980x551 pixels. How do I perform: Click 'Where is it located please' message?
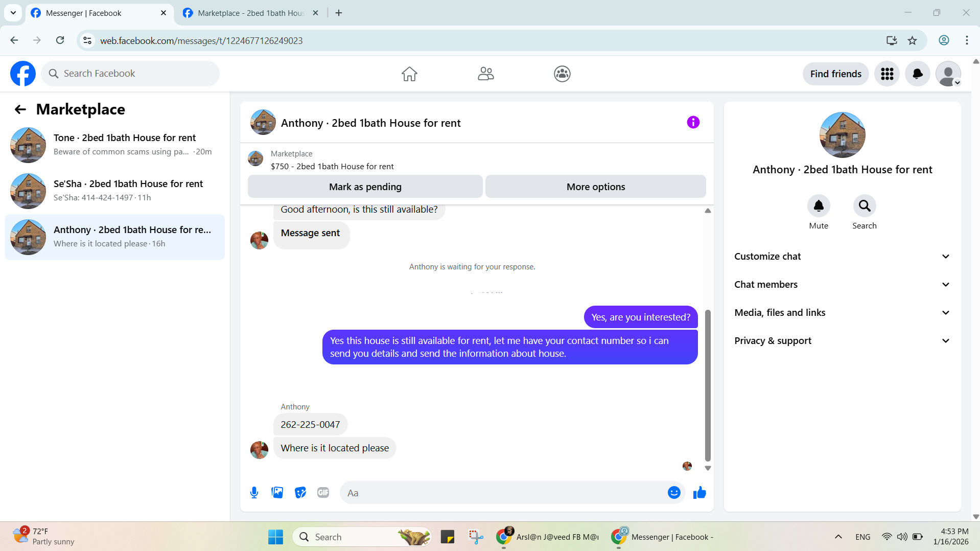[335, 448]
